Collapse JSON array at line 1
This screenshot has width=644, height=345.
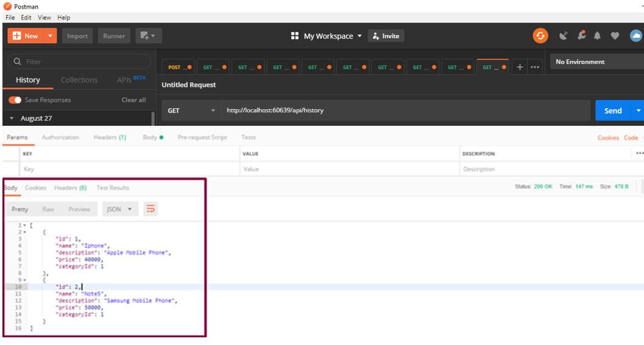[24, 225]
